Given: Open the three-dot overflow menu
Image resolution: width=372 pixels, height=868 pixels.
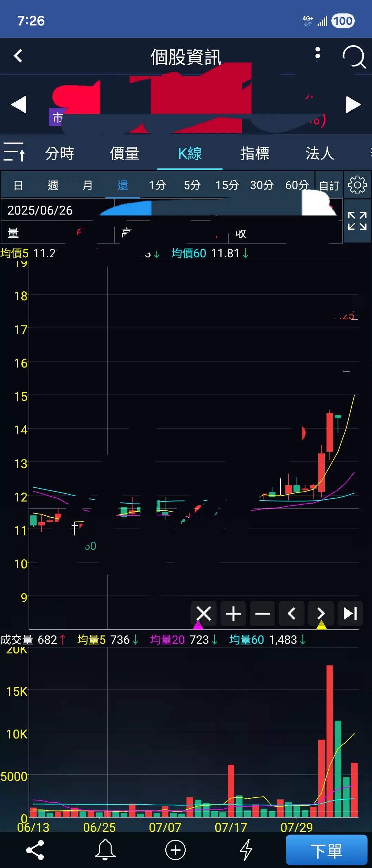Looking at the screenshot, I should (x=318, y=54).
